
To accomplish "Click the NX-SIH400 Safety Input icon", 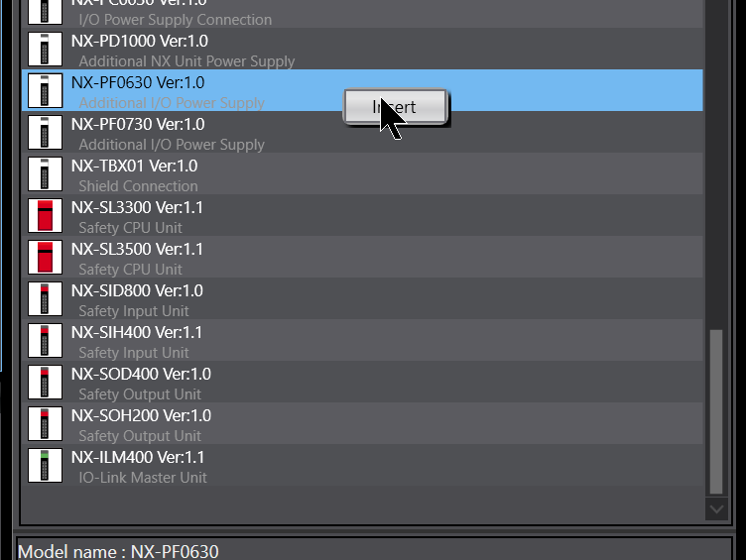I will (45, 340).
